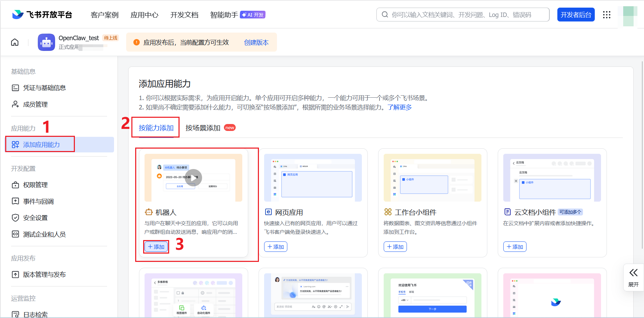
Task: Click the AI 开发 badge
Action: coord(253,15)
